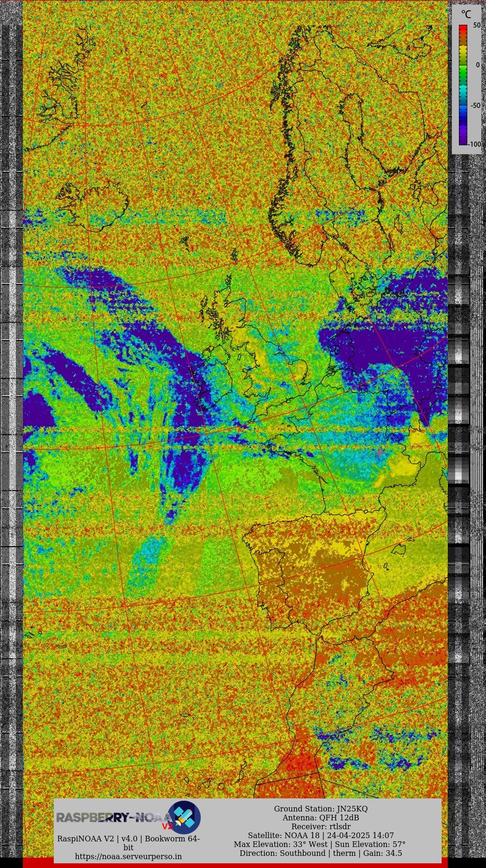Click the temperature color scale bar

463,85
